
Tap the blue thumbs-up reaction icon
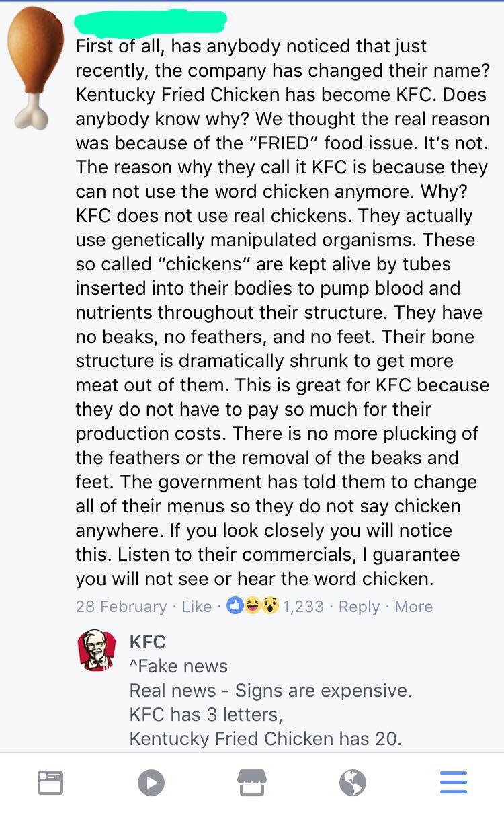pyautogui.click(x=236, y=606)
